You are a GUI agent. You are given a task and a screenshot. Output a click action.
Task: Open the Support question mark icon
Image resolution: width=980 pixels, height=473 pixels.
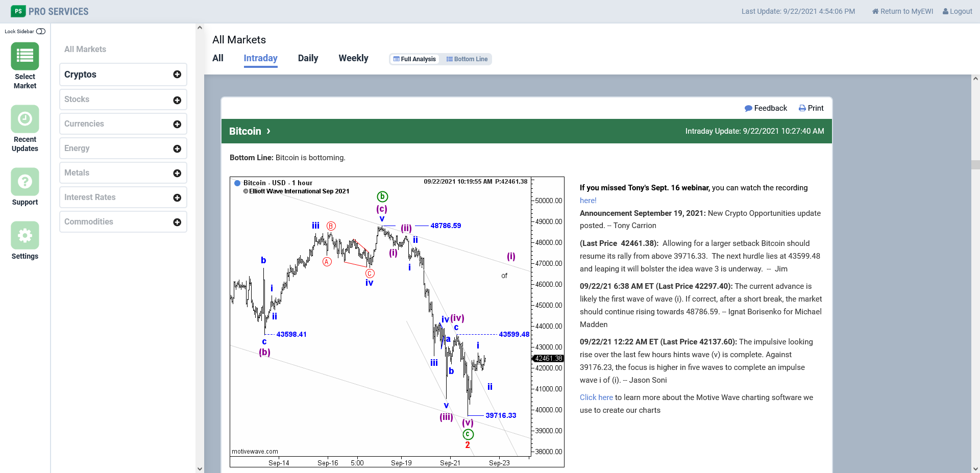[25, 182]
